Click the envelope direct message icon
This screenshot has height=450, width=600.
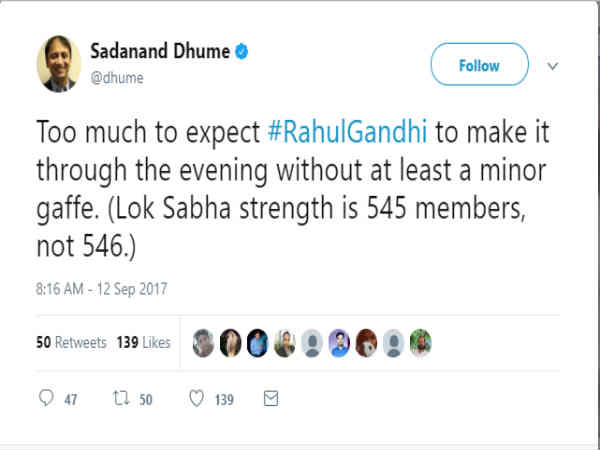pos(270,399)
